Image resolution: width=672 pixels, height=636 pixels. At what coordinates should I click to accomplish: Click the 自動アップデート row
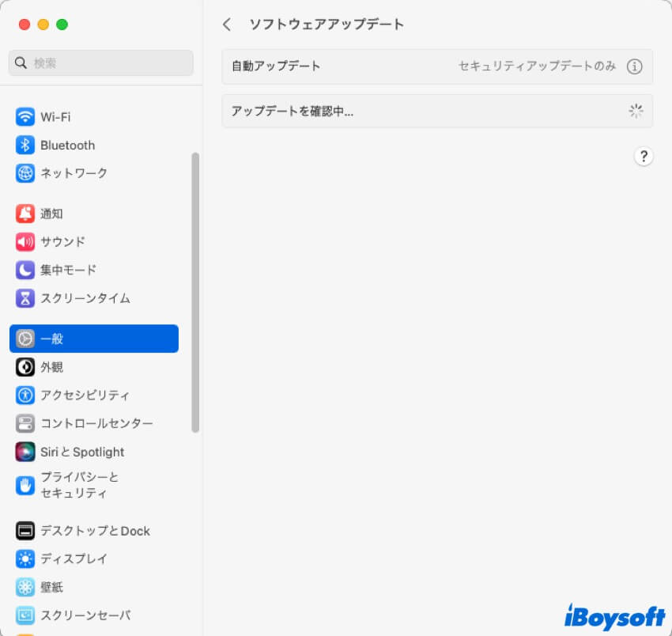[340, 66]
